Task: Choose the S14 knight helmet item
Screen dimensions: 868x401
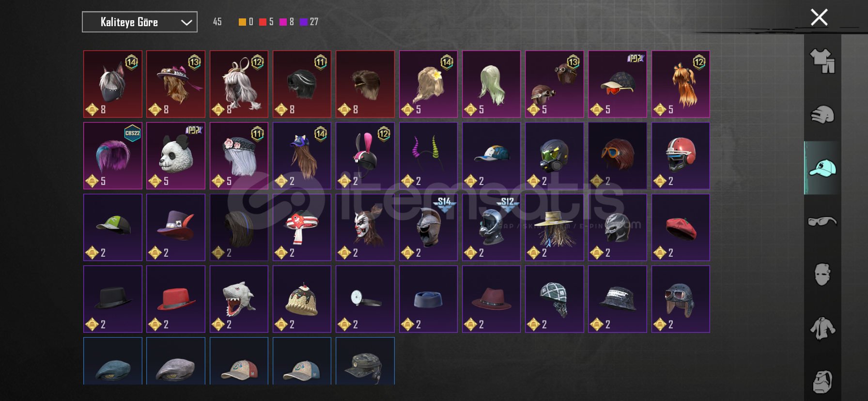Action: [x=428, y=227]
